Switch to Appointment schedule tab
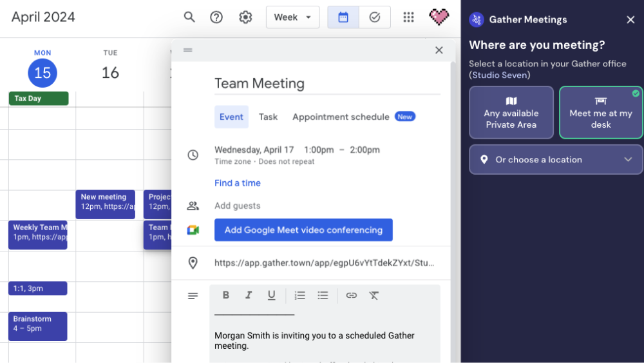This screenshot has width=644, height=363. 341,117
